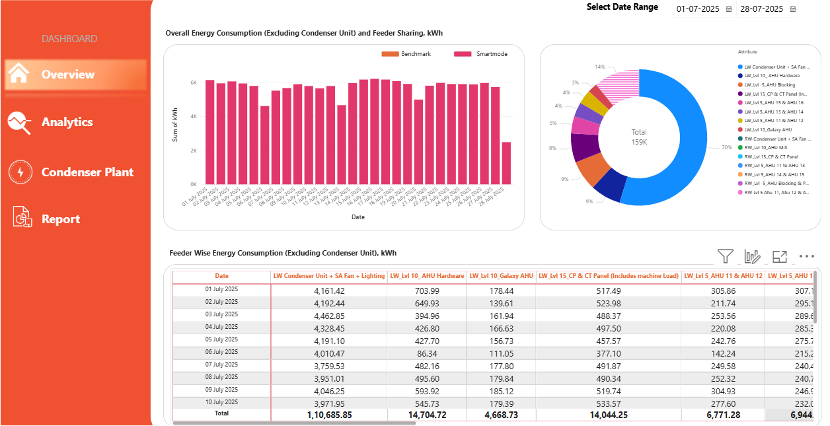Open the filter icon above the table
This screenshot has width=830, height=426.
tap(726, 257)
